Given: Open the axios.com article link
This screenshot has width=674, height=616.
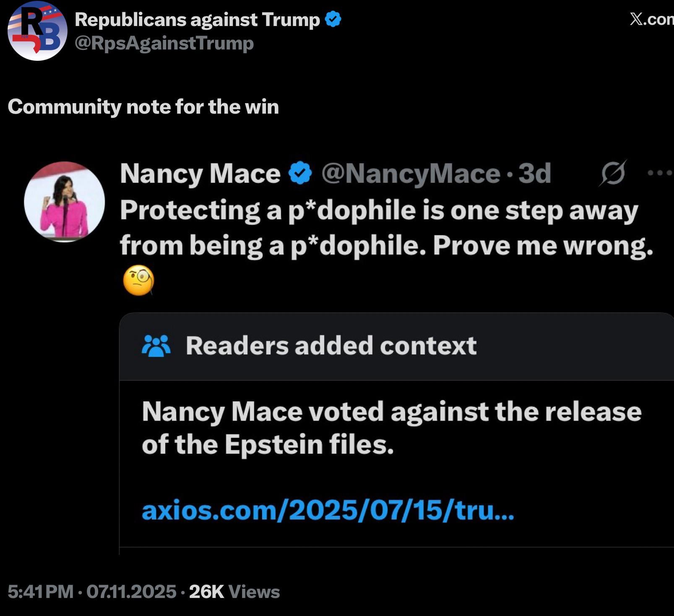Looking at the screenshot, I should (328, 510).
